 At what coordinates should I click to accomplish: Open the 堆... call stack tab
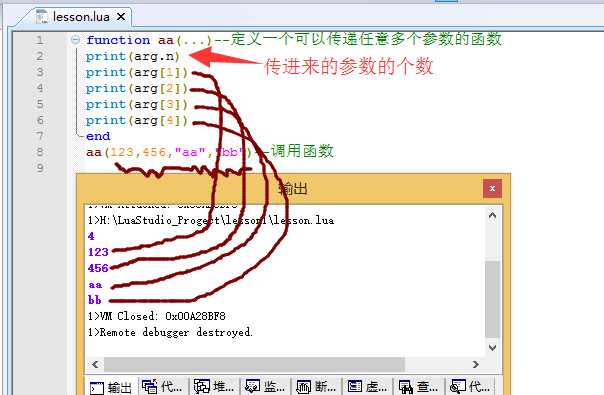coord(213,386)
